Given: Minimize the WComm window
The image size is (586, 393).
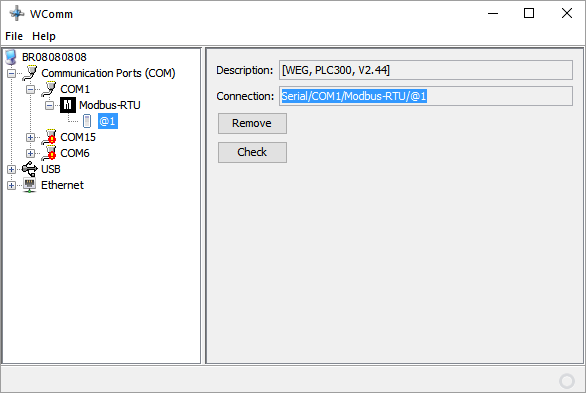Looking at the screenshot, I should pos(493,14).
